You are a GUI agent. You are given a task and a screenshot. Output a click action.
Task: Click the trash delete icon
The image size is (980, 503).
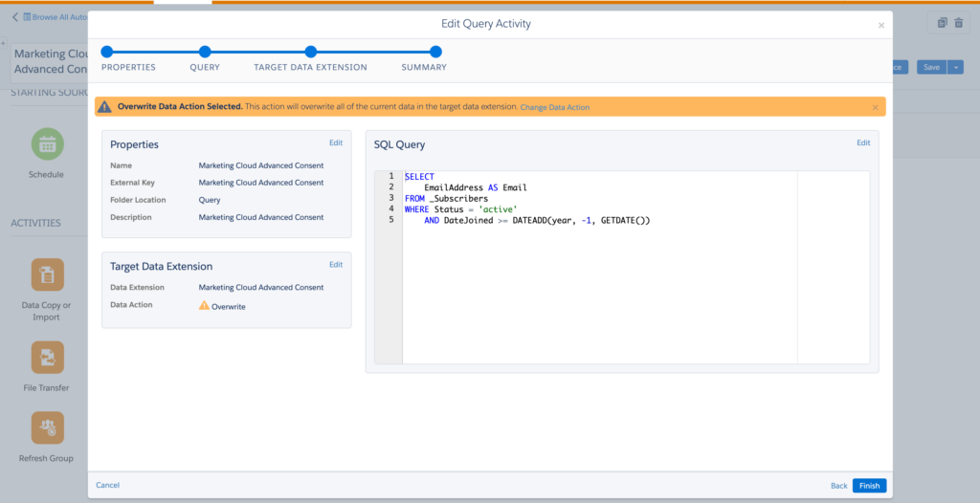tap(959, 23)
